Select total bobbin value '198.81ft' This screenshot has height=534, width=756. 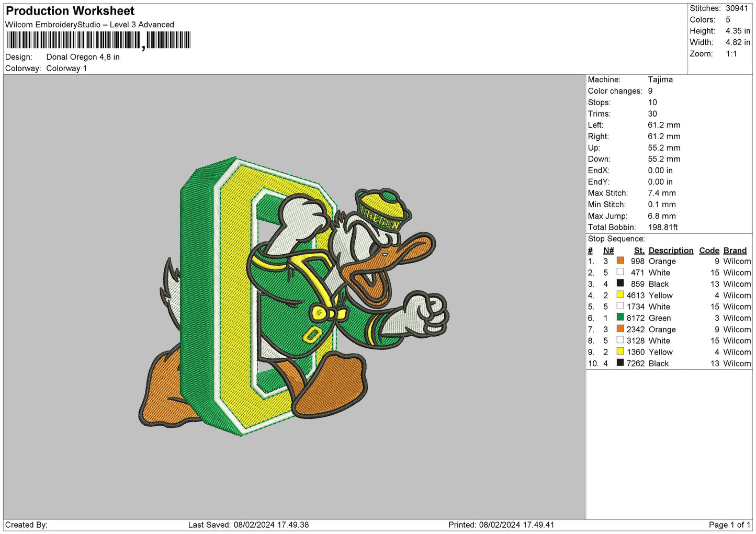[663, 228]
